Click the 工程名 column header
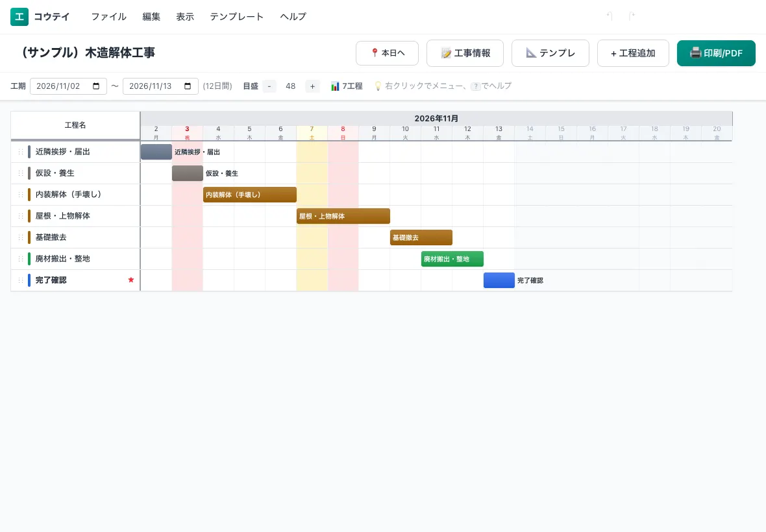Image resolution: width=766 pixels, height=532 pixels. pyautogui.click(x=75, y=125)
